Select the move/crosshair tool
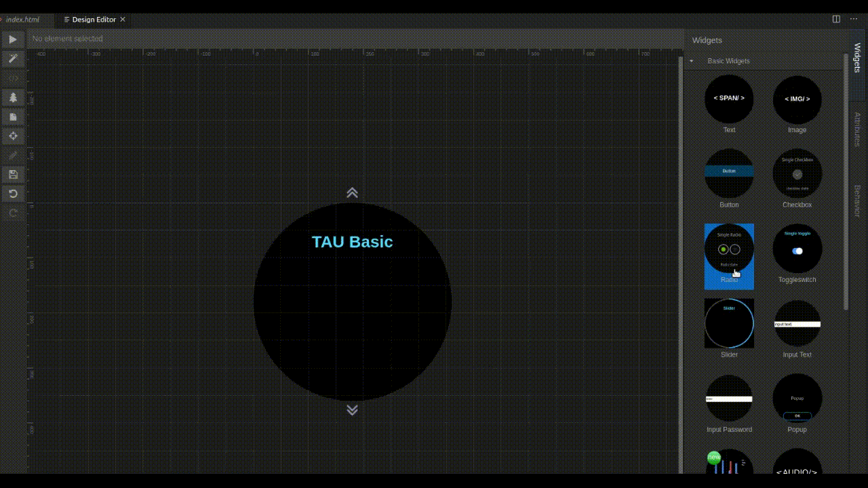This screenshot has height=488, width=868. click(x=13, y=136)
